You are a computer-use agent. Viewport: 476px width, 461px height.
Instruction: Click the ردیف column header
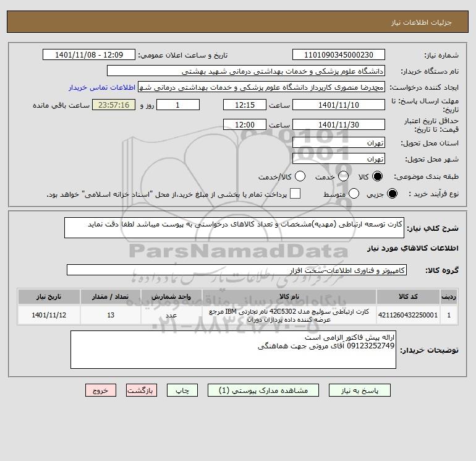click(449, 296)
